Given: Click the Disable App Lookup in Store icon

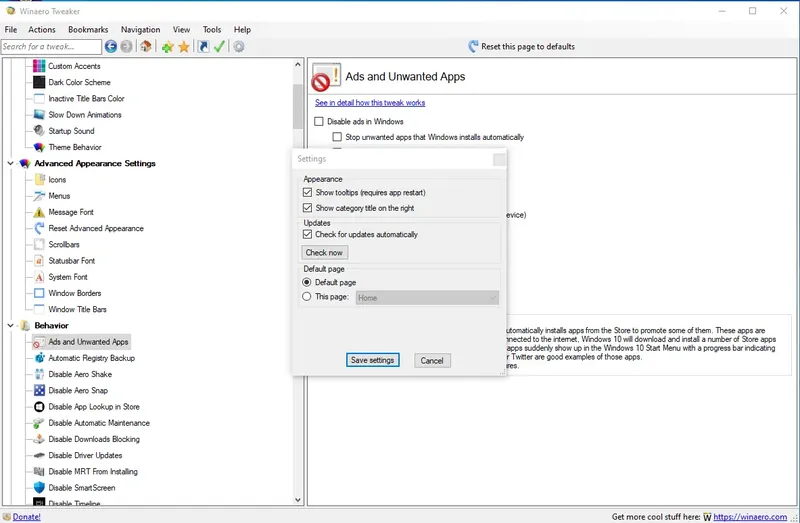Looking at the screenshot, I should click(39, 407).
